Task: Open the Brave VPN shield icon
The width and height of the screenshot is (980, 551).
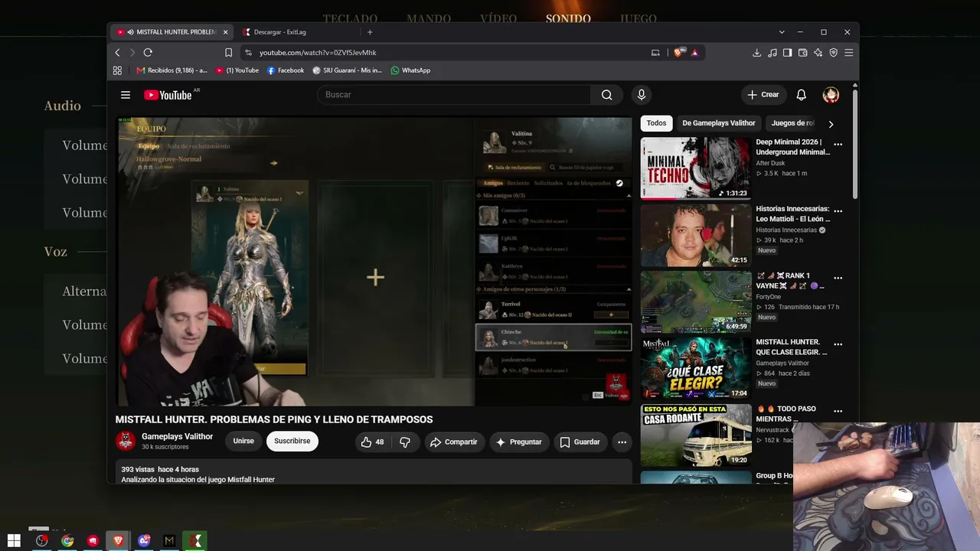Action: click(x=833, y=53)
